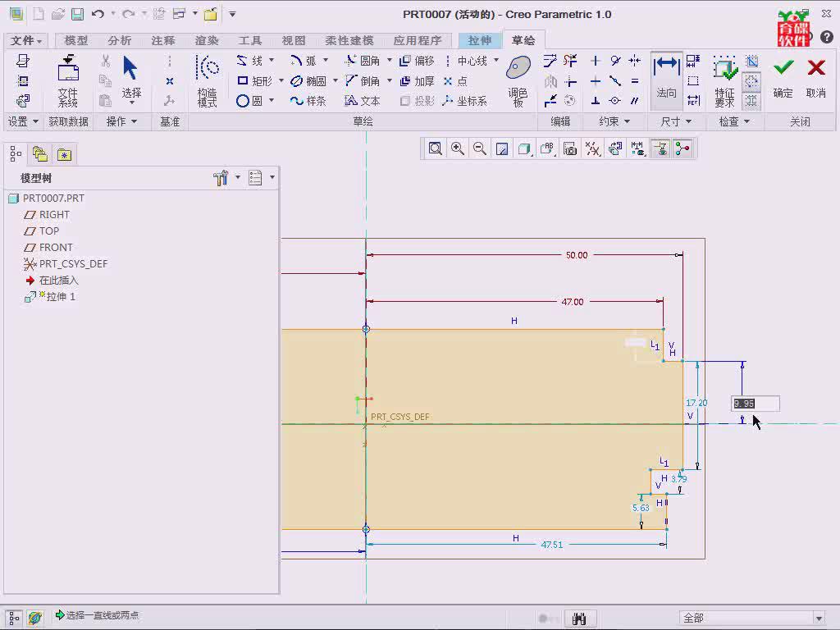Expand the Rectangle tool dropdown arrow
This screenshot has width=840, height=630.
pyautogui.click(x=281, y=81)
